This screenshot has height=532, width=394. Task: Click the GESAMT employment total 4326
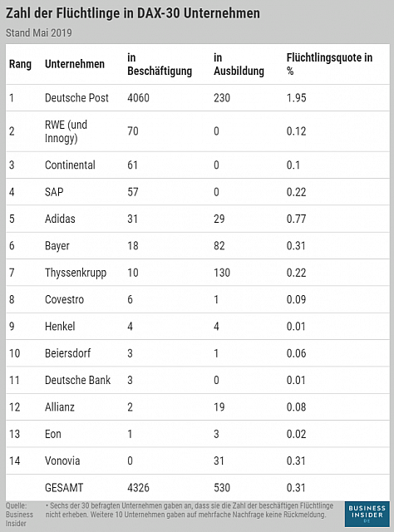click(138, 488)
